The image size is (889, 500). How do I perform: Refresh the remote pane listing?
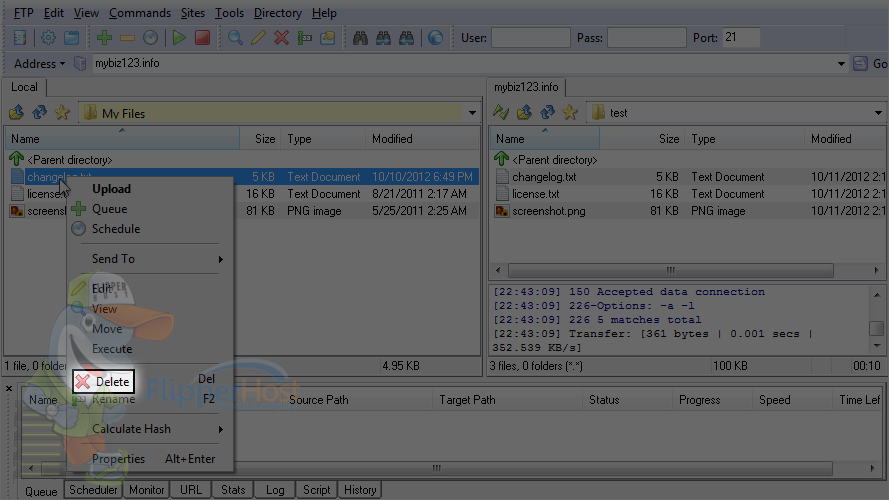[x=547, y=112]
